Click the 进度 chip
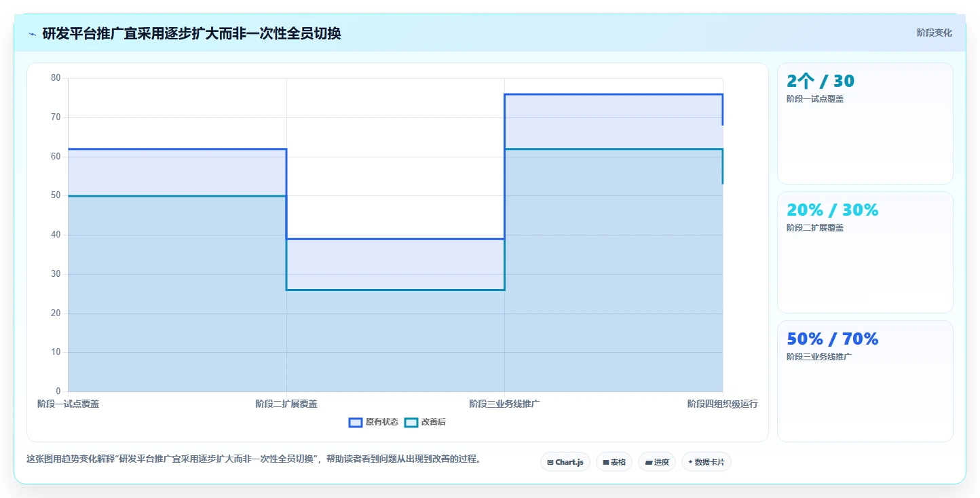The height and width of the screenshot is (498, 980). point(657,462)
